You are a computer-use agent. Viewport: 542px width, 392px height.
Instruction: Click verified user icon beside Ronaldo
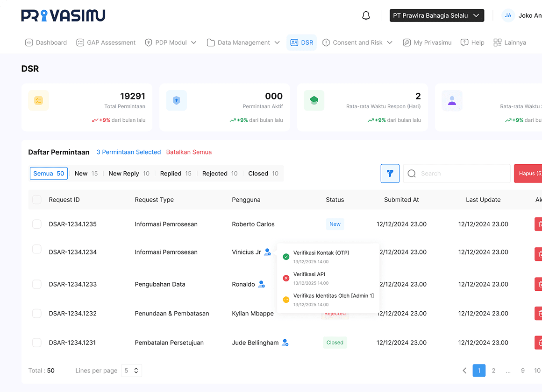click(262, 284)
